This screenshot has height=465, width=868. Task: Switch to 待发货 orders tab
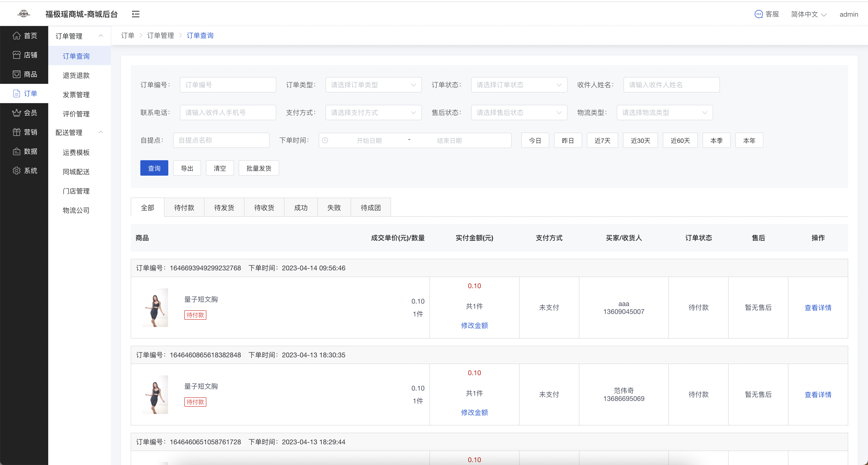(x=224, y=207)
